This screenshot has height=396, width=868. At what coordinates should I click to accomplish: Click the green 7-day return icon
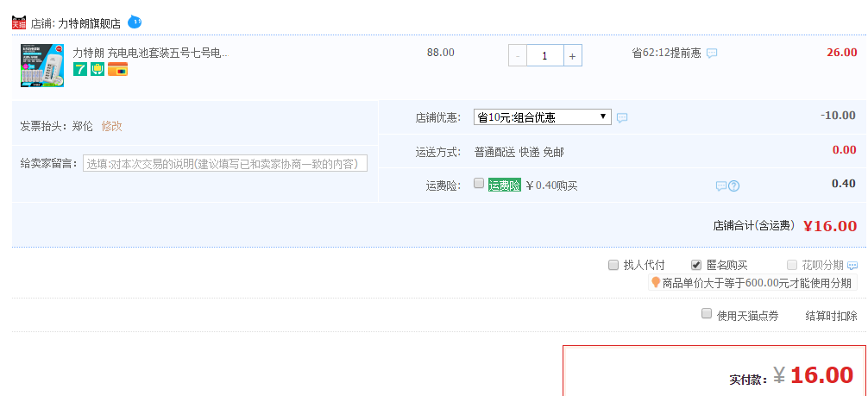point(80,69)
